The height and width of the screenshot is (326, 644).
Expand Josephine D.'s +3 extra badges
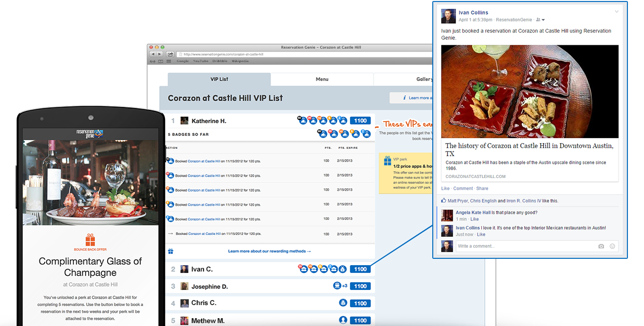[345, 286]
